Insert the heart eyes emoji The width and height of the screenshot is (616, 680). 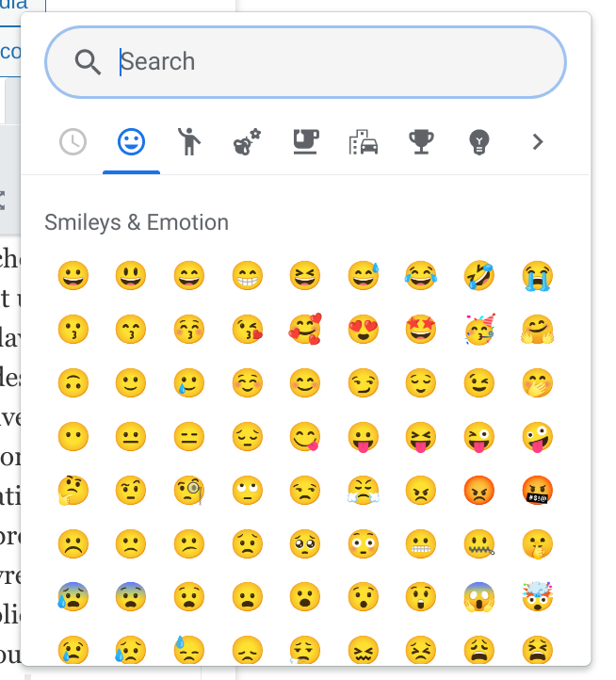point(364,329)
